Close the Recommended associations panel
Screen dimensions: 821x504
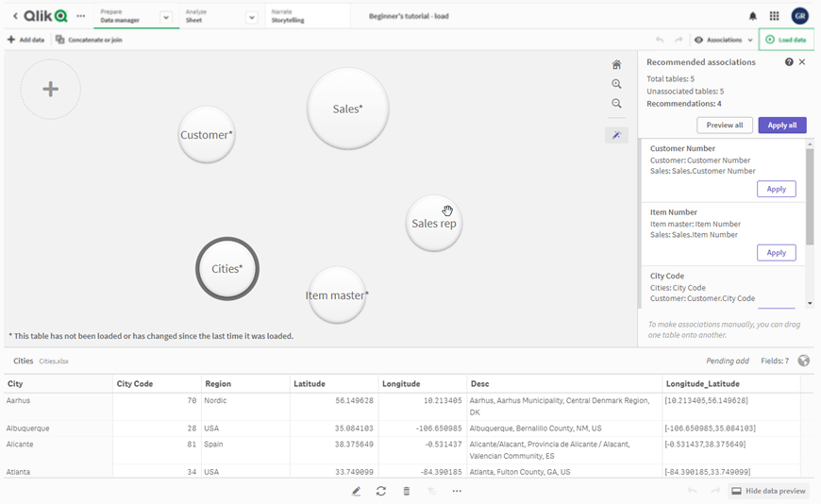(802, 62)
